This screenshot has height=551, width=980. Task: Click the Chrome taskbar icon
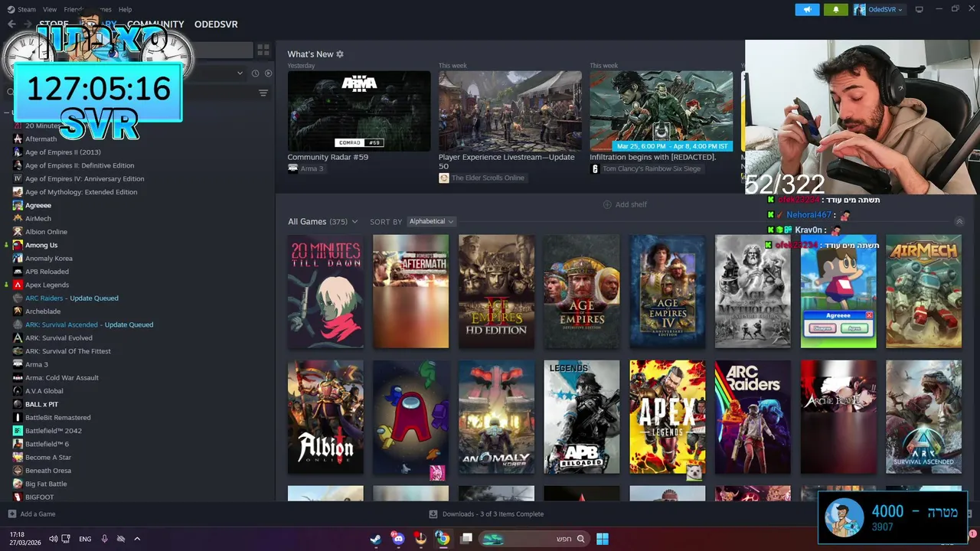coord(443,539)
